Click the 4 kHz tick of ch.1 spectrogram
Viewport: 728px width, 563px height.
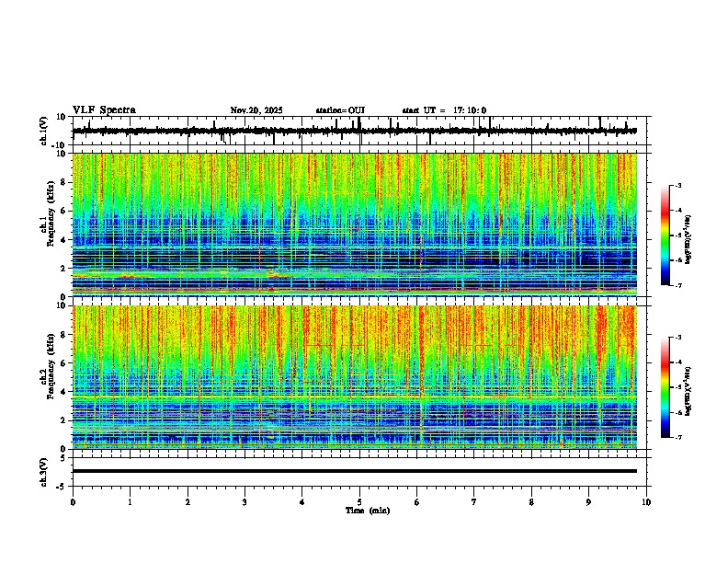coord(63,240)
